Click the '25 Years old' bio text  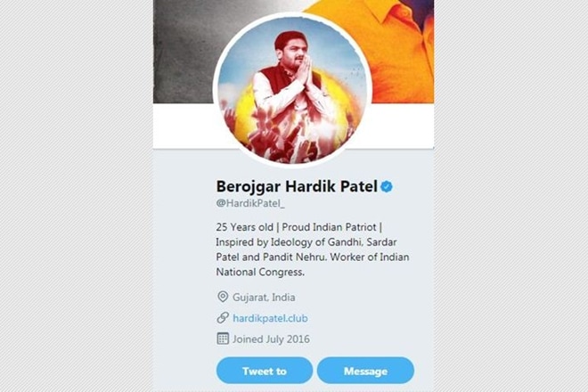(244, 227)
